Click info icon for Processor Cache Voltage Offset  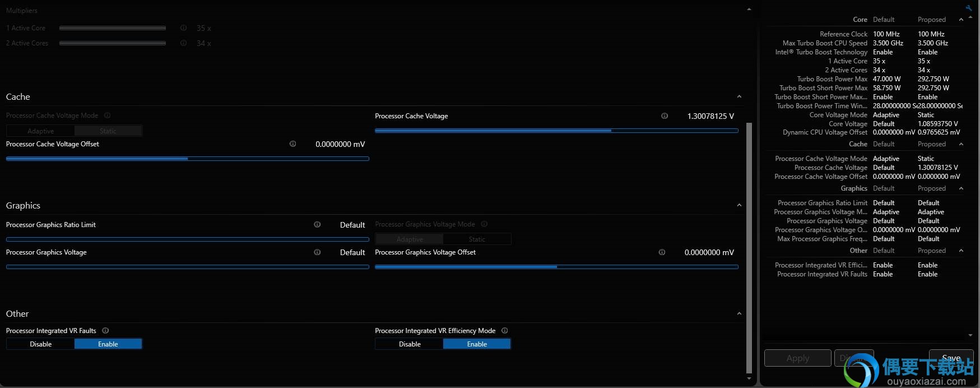coord(292,144)
